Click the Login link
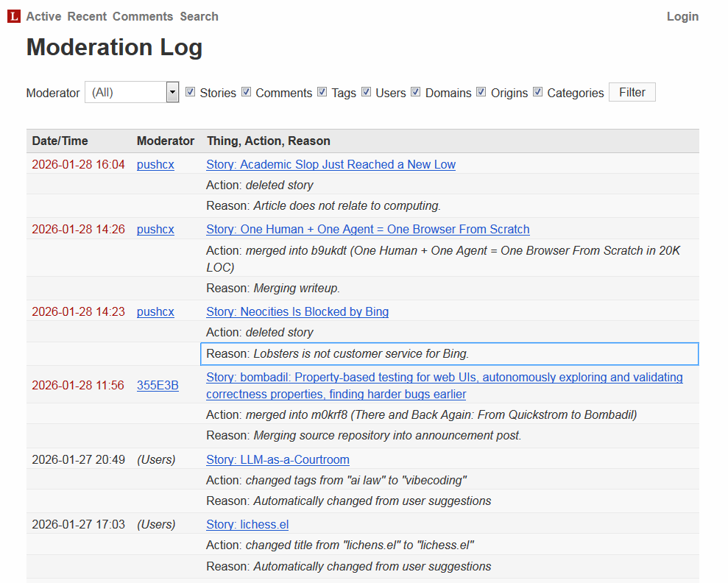Screen dimensions: 728x583 pos(682,16)
